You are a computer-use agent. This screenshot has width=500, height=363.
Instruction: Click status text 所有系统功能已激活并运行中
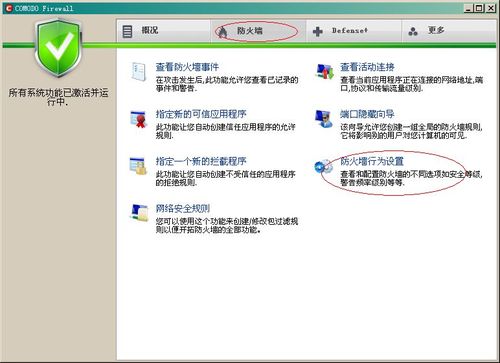tap(58, 97)
